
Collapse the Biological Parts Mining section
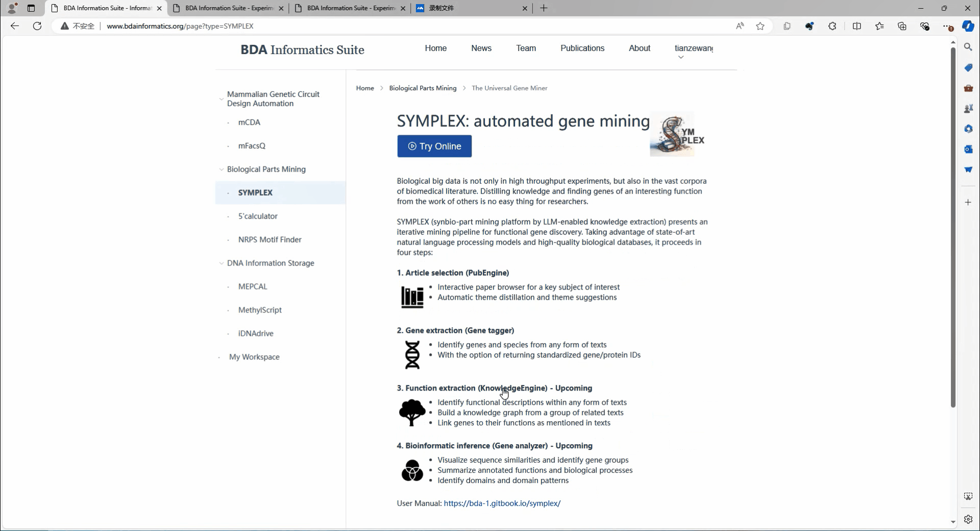click(221, 170)
